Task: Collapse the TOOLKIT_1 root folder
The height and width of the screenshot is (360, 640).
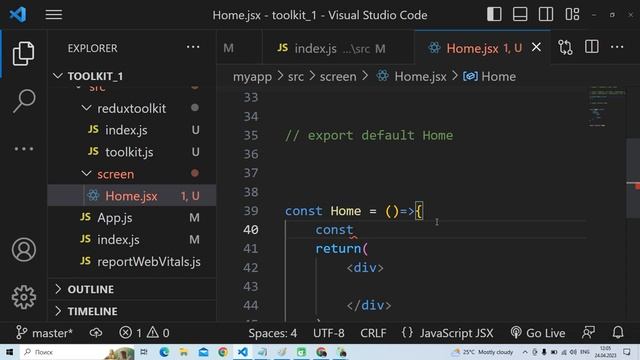Action: 131,76
